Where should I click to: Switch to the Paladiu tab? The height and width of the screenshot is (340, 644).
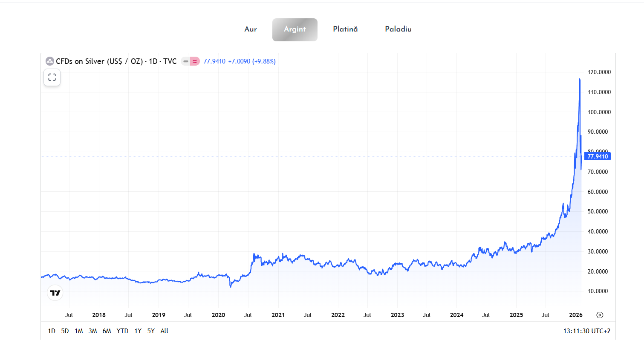point(398,29)
